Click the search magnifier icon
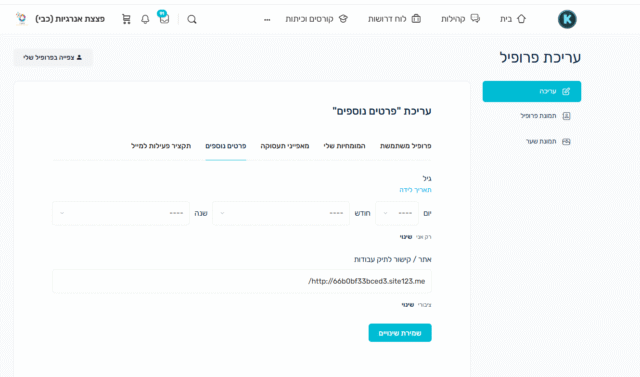This screenshot has height=377, width=640. click(192, 19)
